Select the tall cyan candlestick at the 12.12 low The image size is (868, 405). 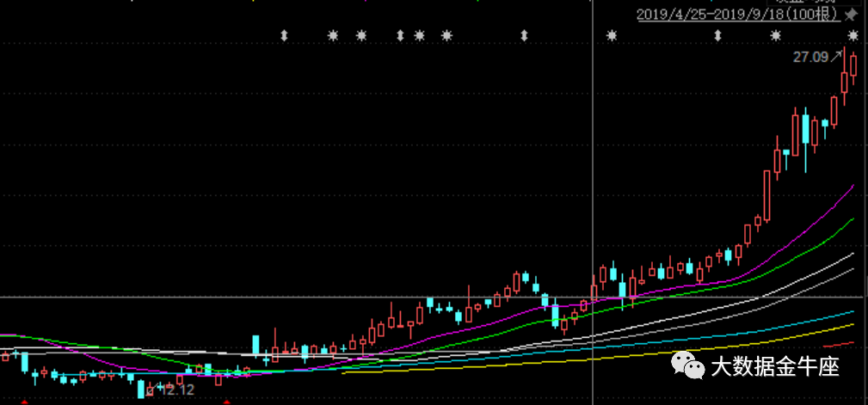point(141,389)
